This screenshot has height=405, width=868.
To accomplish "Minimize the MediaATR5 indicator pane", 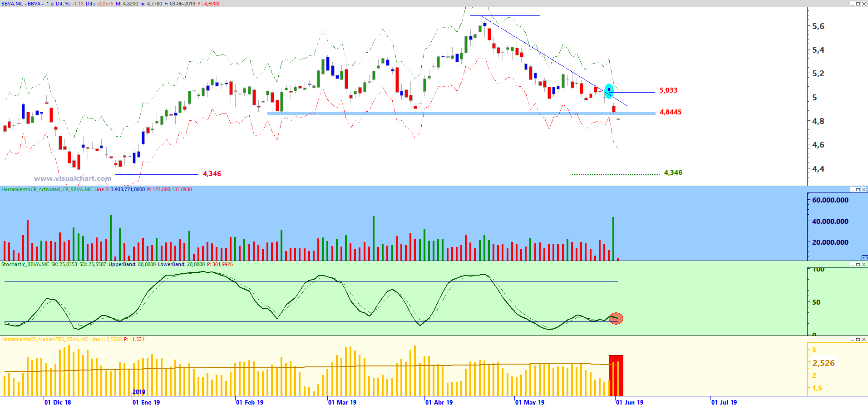I will [x=852, y=339].
